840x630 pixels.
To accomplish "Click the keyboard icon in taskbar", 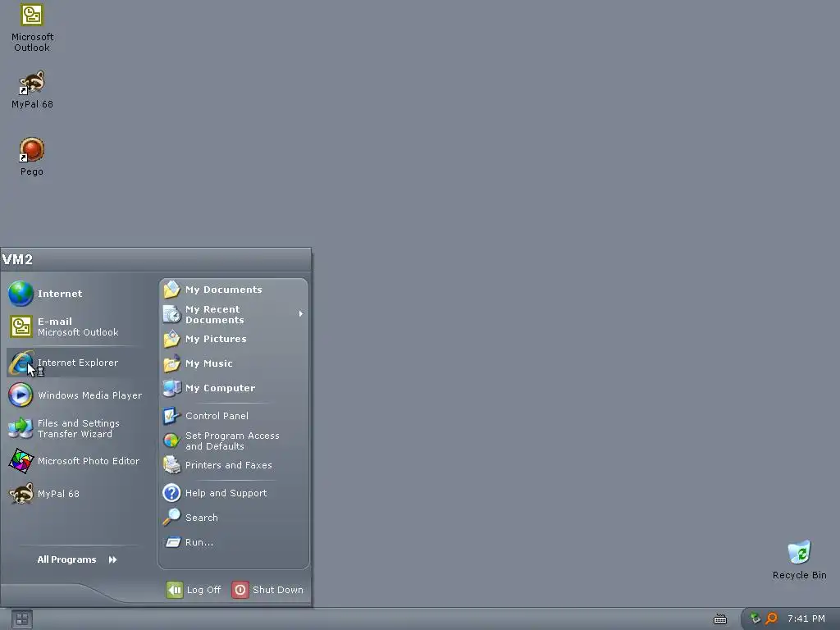I will (x=720, y=619).
